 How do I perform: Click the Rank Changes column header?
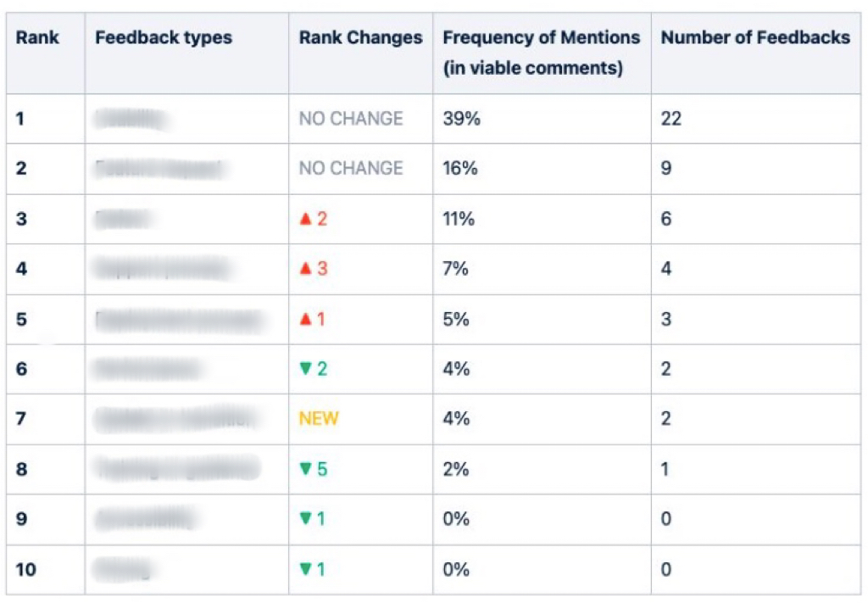(360, 38)
